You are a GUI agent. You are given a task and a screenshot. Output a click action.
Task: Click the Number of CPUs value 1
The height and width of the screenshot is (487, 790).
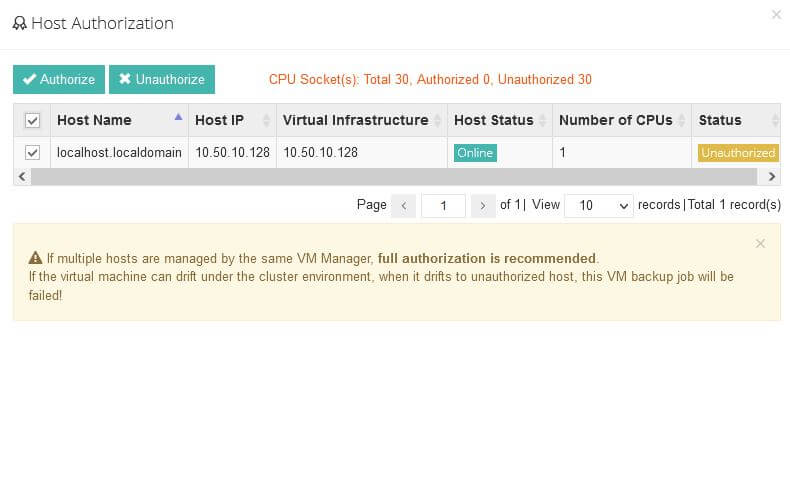click(x=562, y=152)
